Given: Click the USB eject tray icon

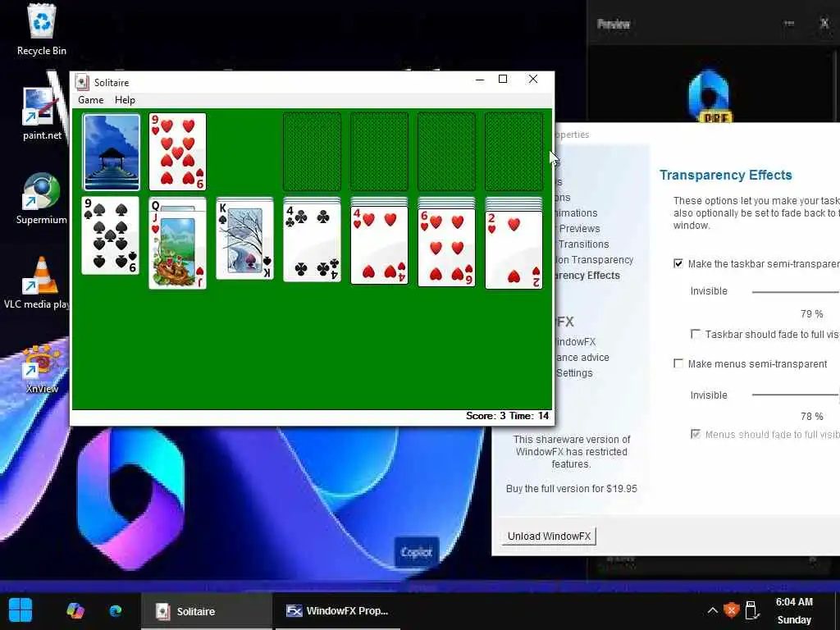Looking at the screenshot, I should click(751, 610).
